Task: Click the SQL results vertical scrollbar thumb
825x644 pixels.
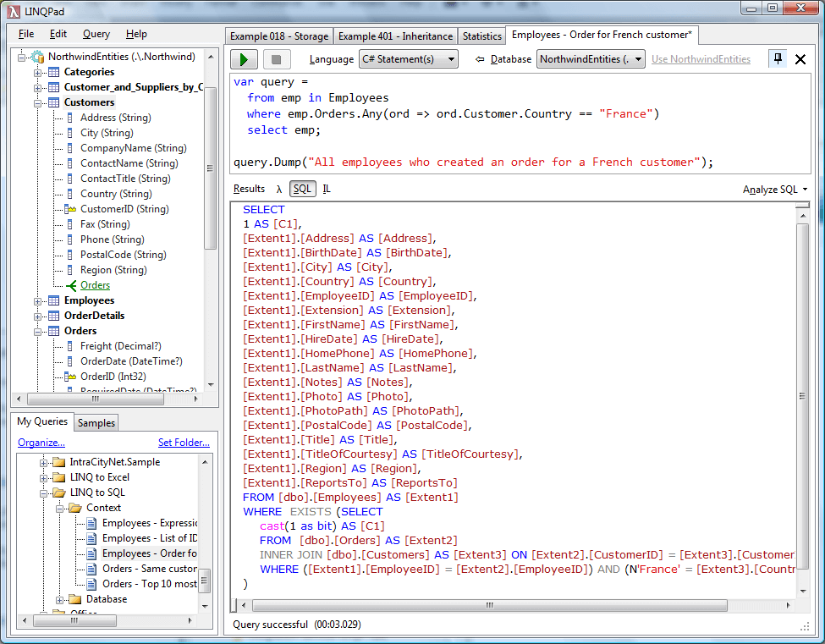Action: click(x=802, y=396)
